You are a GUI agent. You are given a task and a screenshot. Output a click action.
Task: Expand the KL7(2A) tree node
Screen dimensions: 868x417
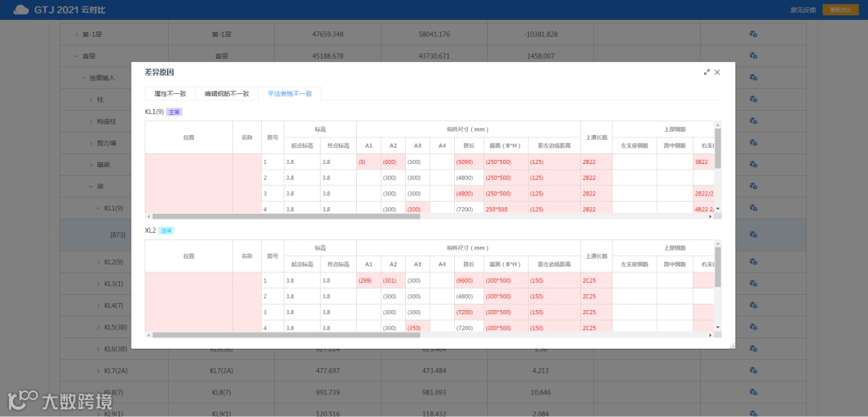(x=99, y=370)
